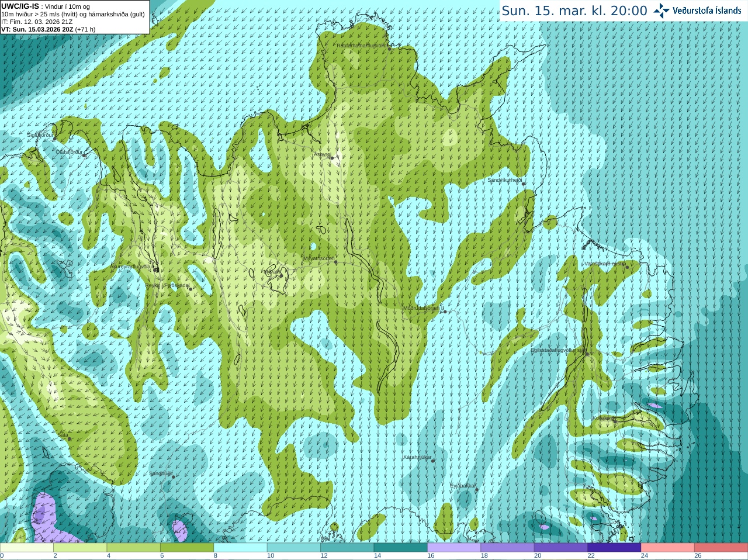748x560 pixels.
Task: Click the Vatnsskarð eystra station label
Action: tap(605, 264)
